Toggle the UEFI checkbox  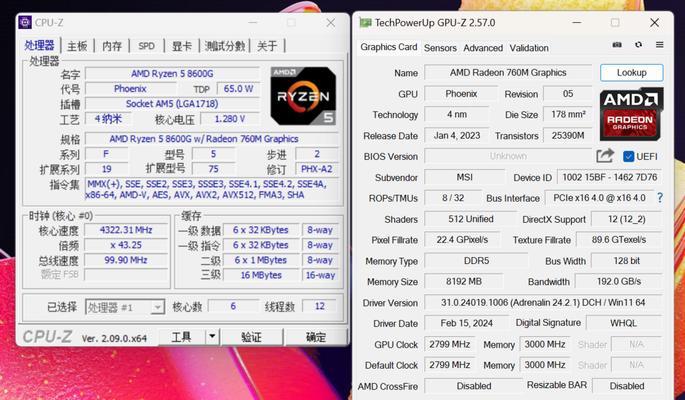click(628, 156)
